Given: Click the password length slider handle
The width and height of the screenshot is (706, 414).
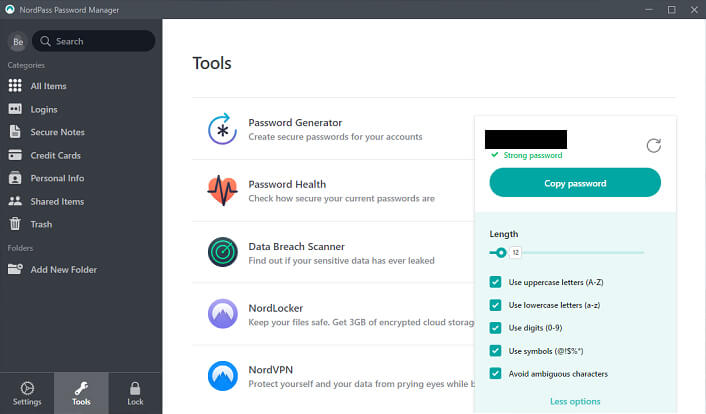Looking at the screenshot, I should 501,252.
